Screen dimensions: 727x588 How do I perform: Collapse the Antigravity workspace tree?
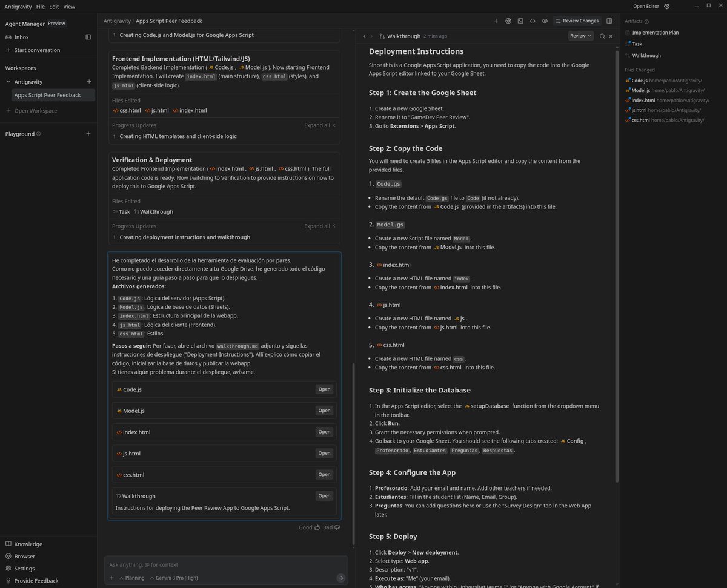pos(8,82)
